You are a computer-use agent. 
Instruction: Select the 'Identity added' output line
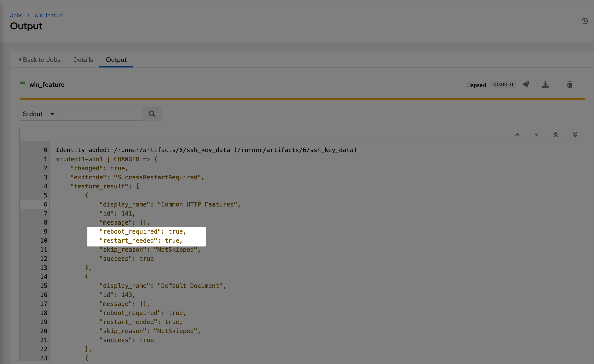(206, 150)
